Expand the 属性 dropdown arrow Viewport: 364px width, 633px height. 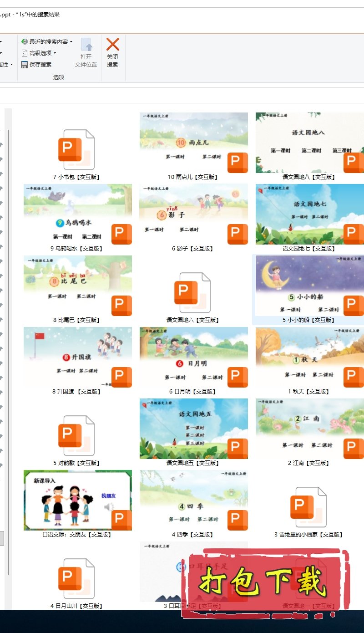tap(11, 65)
